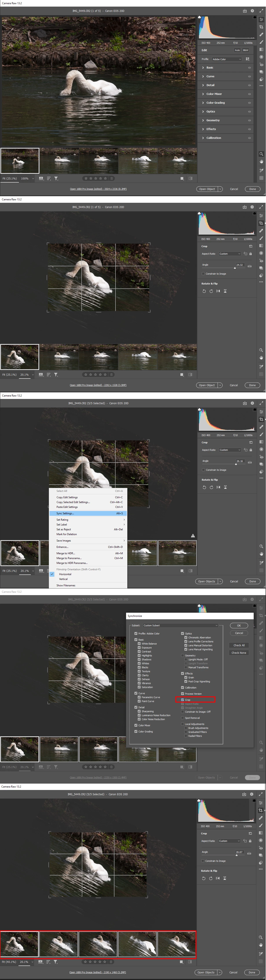Enable Local Adjustments in Synchronize dialog
Viewport: 266px width, 980px height.
[183, 724]
